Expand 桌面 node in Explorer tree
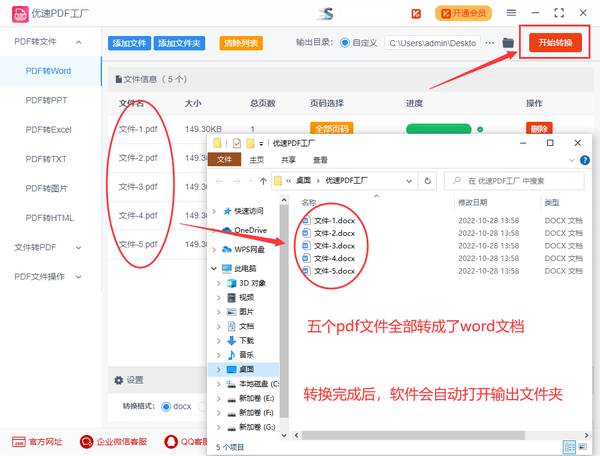600x456 pixels. tap(219, 370)
